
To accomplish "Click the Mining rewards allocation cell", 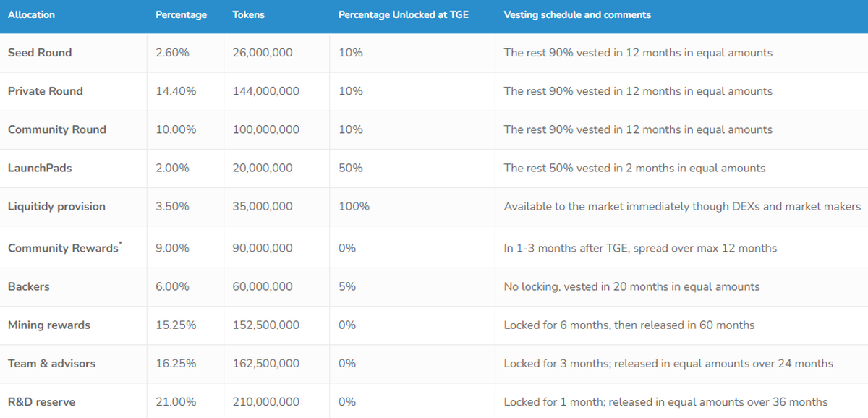I will point(49,325).
